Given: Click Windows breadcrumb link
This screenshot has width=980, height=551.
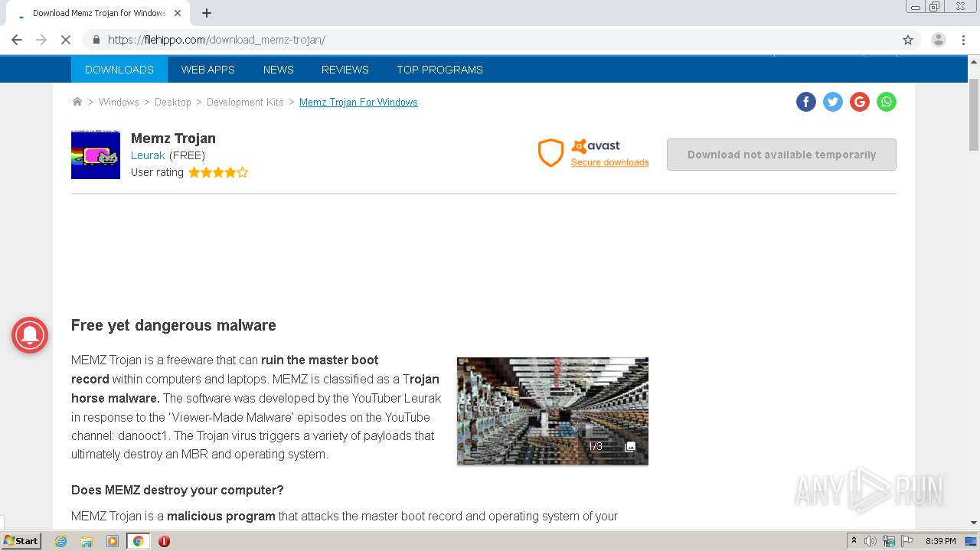Looking at the screenshot, I should [x=119, y=102].
